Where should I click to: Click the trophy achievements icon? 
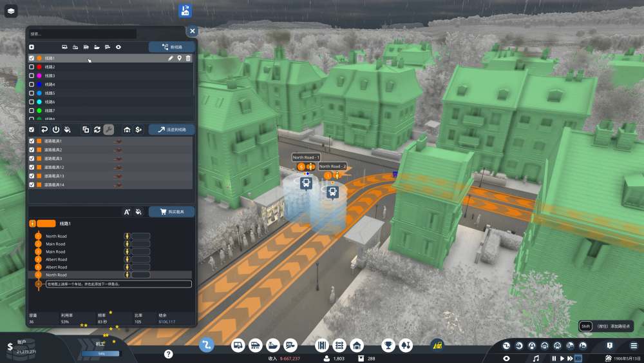pyautogui.click(x=388, y=346)
